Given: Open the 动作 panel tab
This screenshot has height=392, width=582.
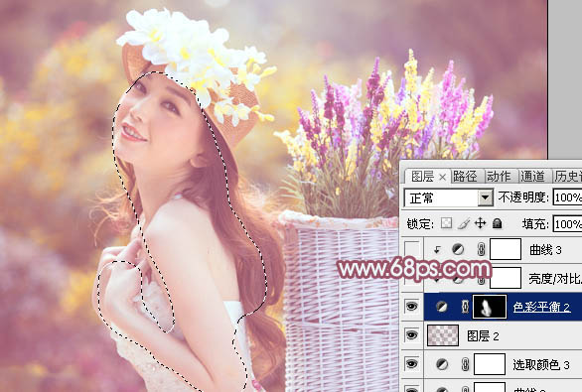Looking at the screenshot, I should [x=499, y=177].
